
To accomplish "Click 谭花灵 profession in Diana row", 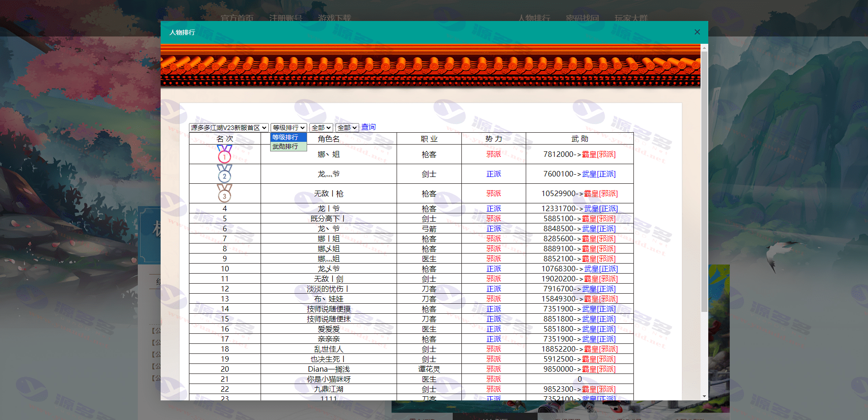I will tap(429, 369).
